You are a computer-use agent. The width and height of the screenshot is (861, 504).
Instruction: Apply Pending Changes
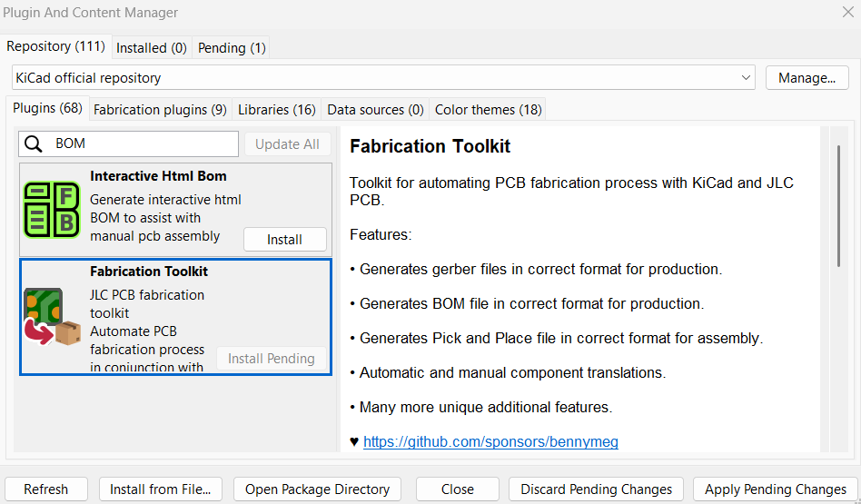pos(776,489)
